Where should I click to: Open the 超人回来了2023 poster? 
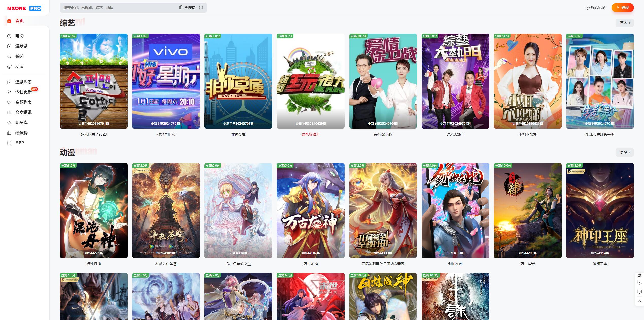coord(94,81)
